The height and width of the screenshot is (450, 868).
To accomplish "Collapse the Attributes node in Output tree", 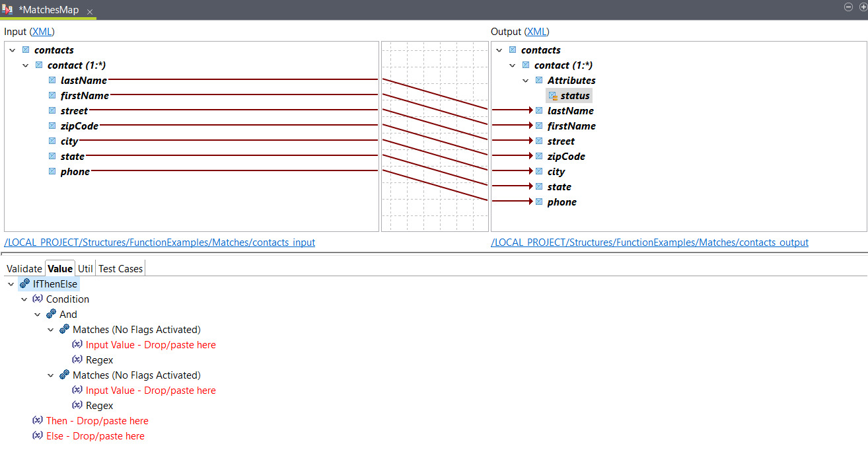I will pos(525,80).
